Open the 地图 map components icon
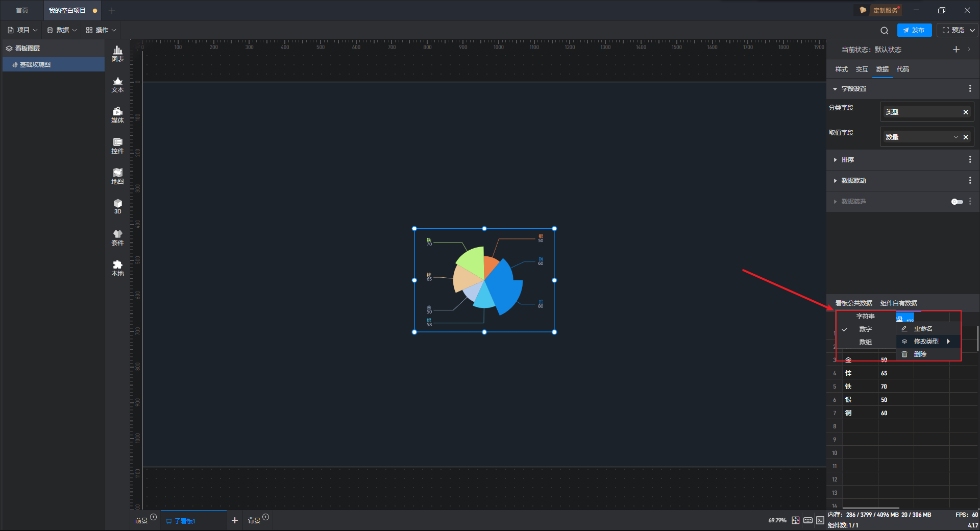The image size is (980, 531). (117, 176)
